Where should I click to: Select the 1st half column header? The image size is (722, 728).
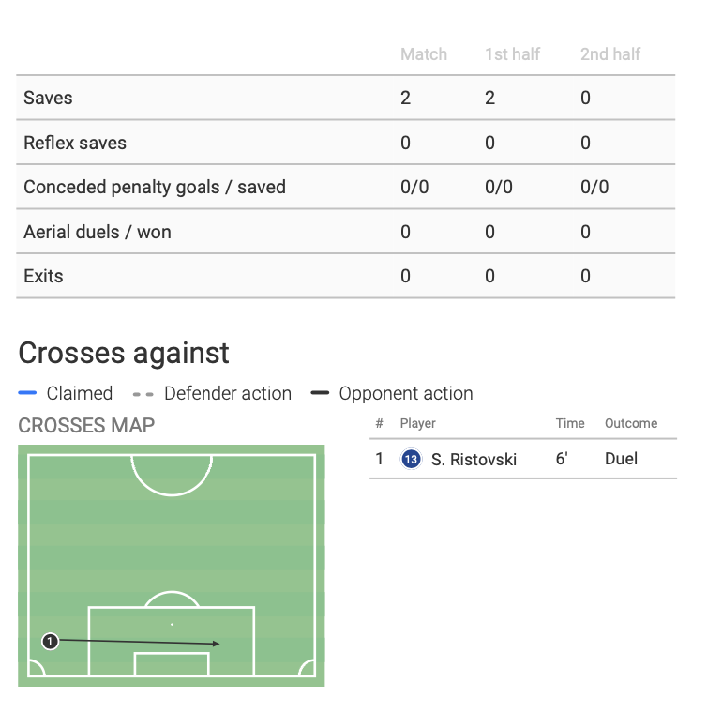point(512,54)
